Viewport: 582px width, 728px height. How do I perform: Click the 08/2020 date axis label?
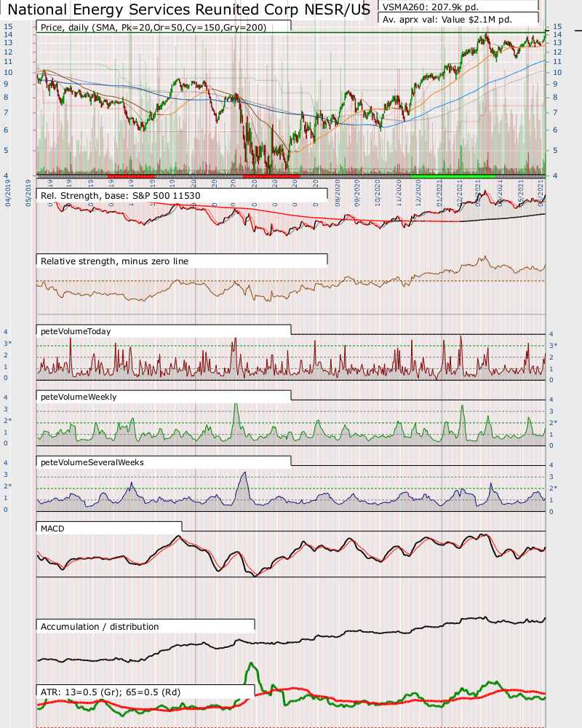click(338, 193)
